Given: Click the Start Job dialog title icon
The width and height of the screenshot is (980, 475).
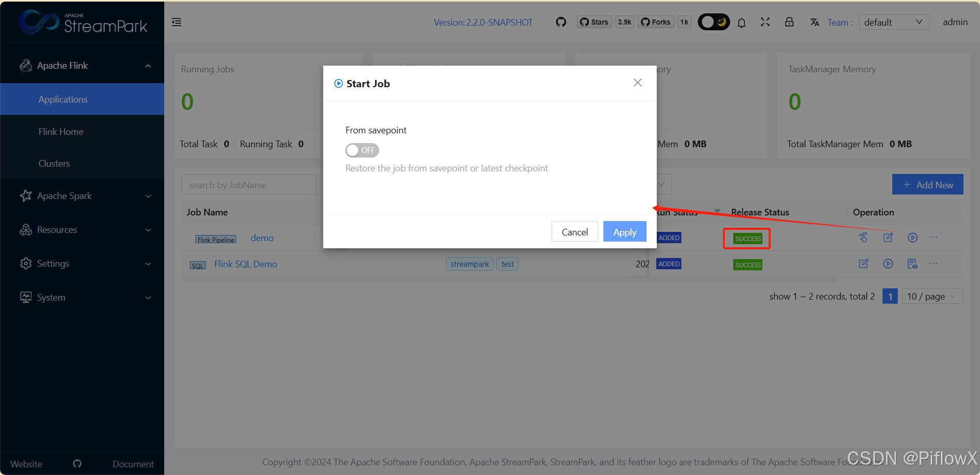Looking at the screenshot, I should coord(339,84).
